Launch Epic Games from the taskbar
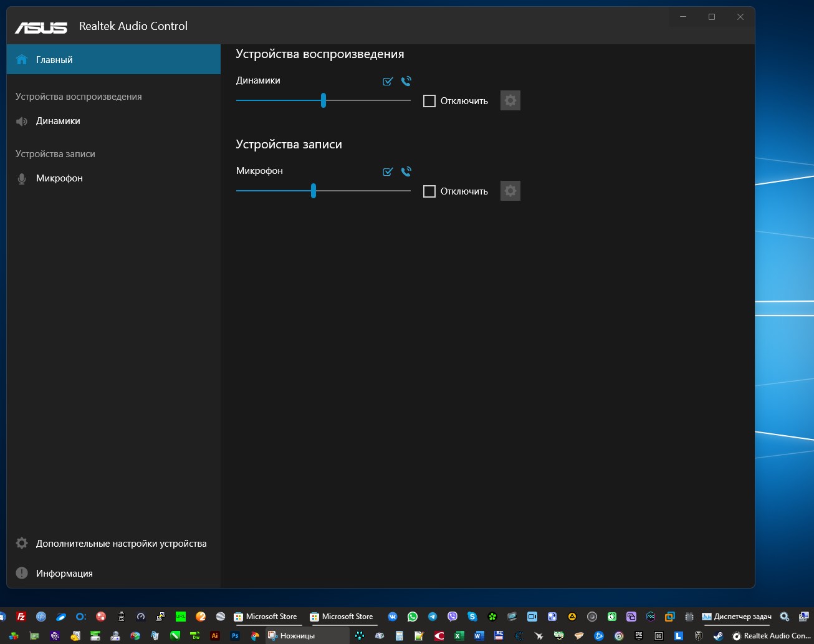Screen dimensions: 814x644 point(639,636)
